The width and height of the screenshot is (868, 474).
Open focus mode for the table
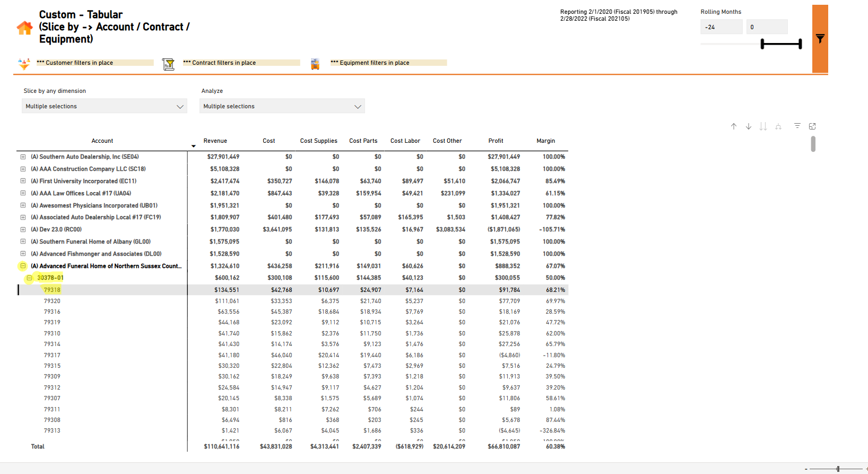[x=812, y=126]
